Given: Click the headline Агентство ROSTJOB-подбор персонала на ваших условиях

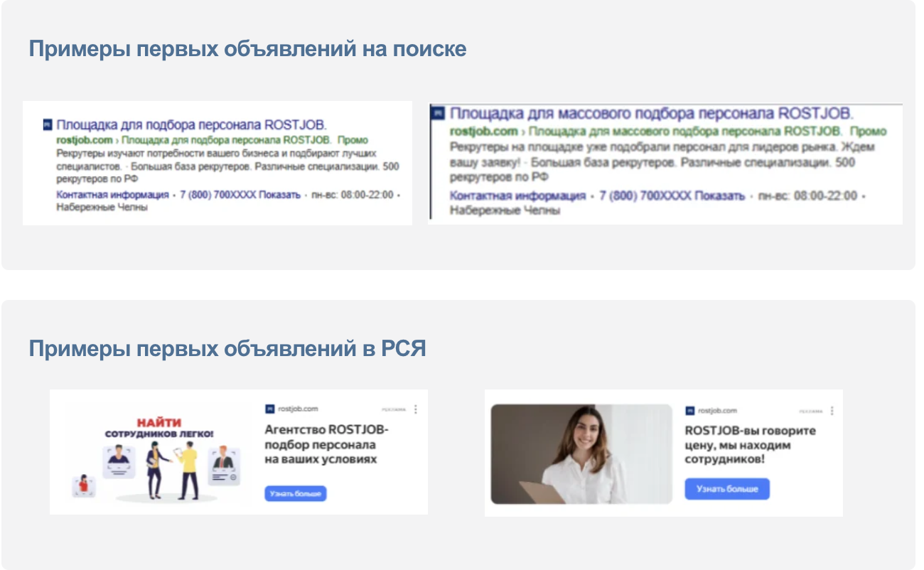Looking at the screenshot, I should 326,444.
